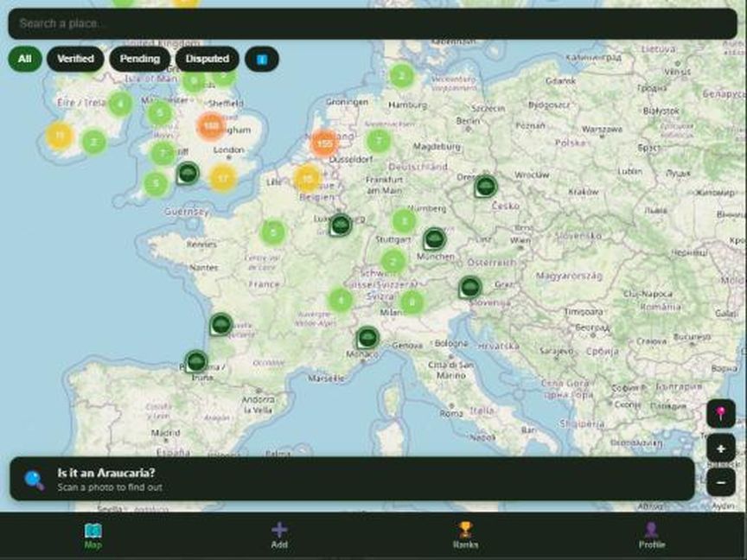This screenshot has height=560, width=747.
Task: Filter map by Verified trees
Action: tap(75, 59)
